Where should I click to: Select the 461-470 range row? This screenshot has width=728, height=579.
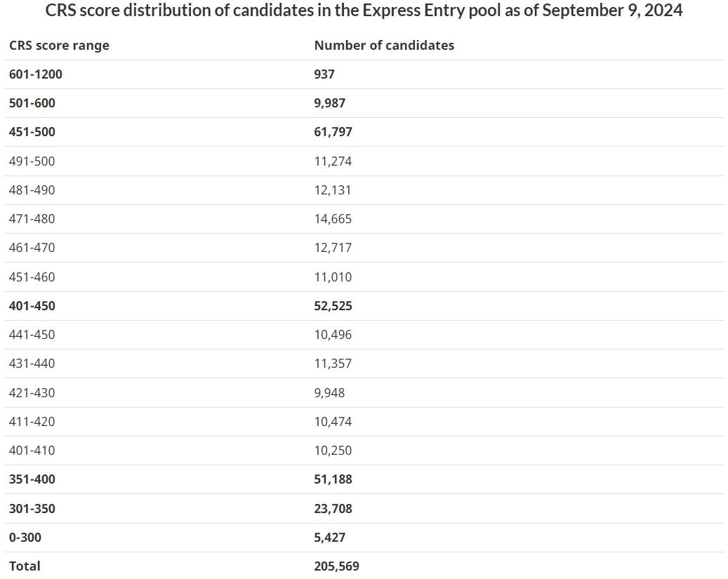32,248
